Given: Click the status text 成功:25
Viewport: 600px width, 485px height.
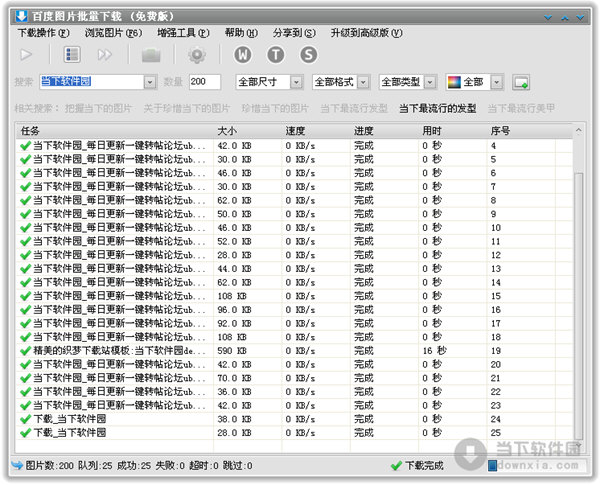Looking at the screenshot, I should pos(134,466).
